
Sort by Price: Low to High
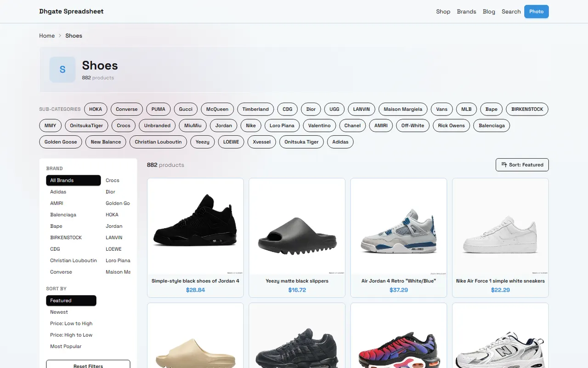[x=71, y=323]
